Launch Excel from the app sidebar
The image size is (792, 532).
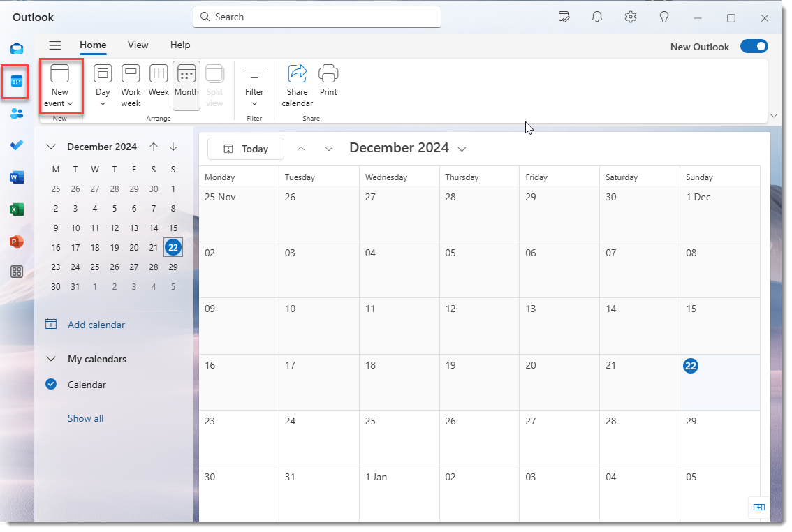(16, 209)
